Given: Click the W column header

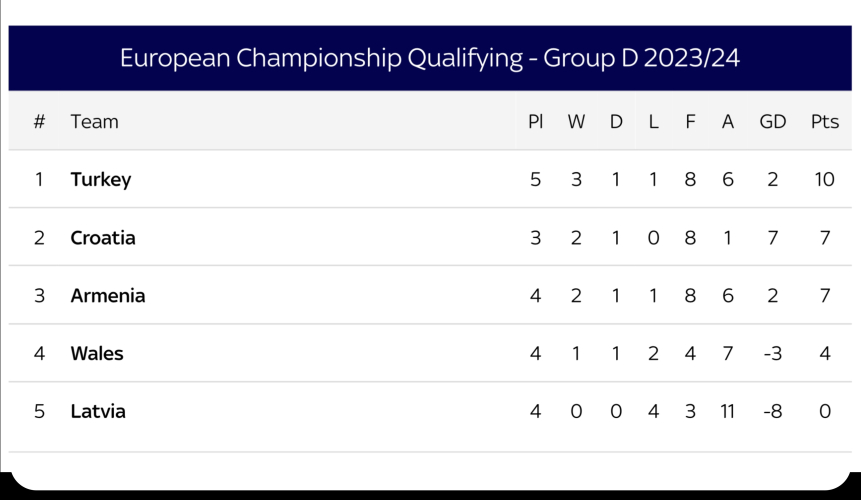Looking at the screenshot, I should point(576,122).
